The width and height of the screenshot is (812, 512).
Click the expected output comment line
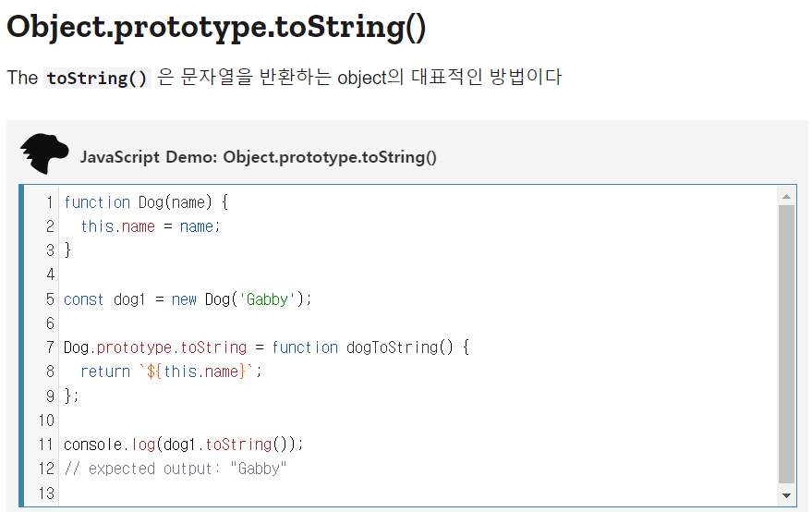(x=176, y=469)
